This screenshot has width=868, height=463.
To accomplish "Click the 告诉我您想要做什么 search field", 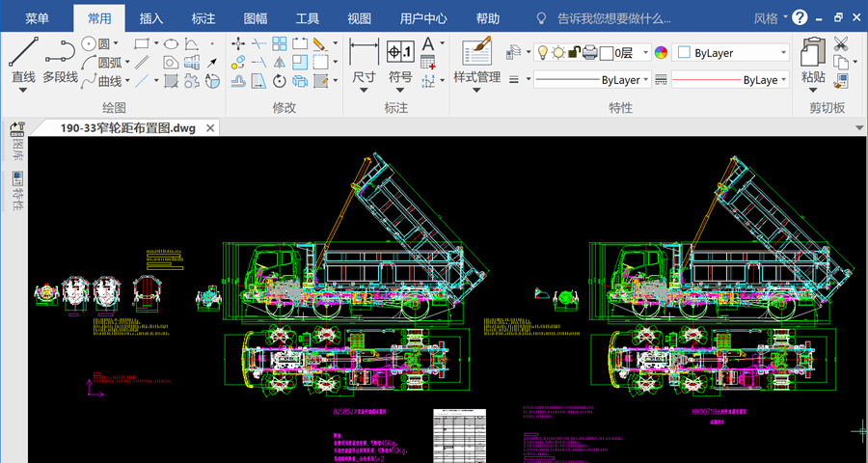I will pos(614,18).
